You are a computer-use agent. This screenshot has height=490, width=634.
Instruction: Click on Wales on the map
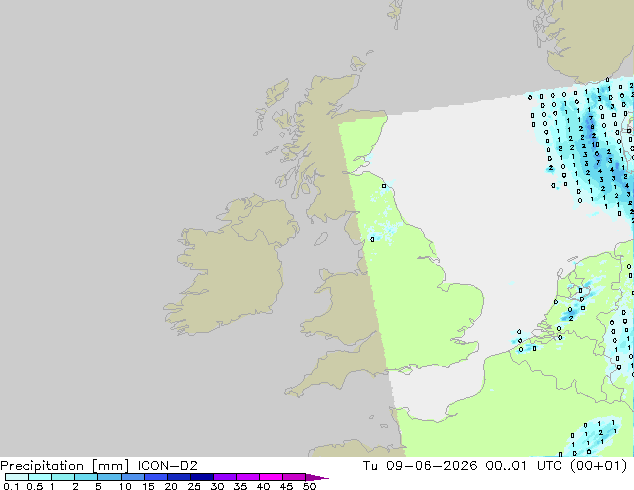(x=344, y=299)
